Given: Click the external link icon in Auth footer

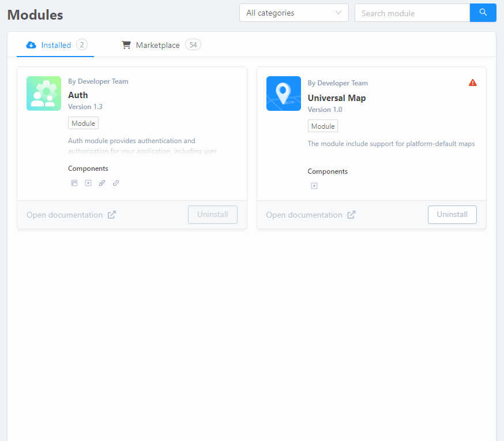Looking at the screenshot, I should click(112, 215).
